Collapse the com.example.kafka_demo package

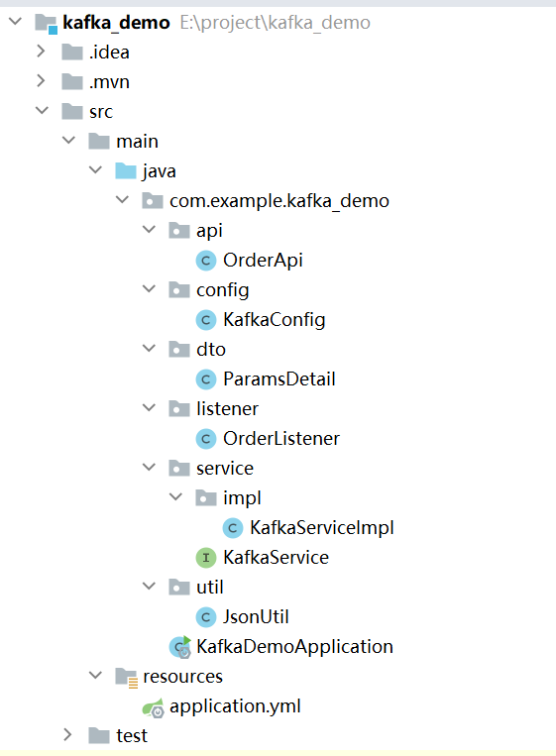pos(123,199)
